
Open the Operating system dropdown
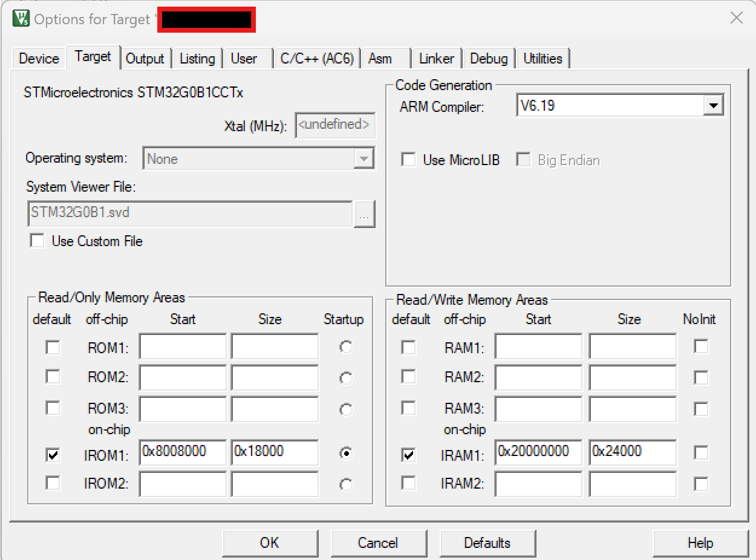[x=364, y=158]
